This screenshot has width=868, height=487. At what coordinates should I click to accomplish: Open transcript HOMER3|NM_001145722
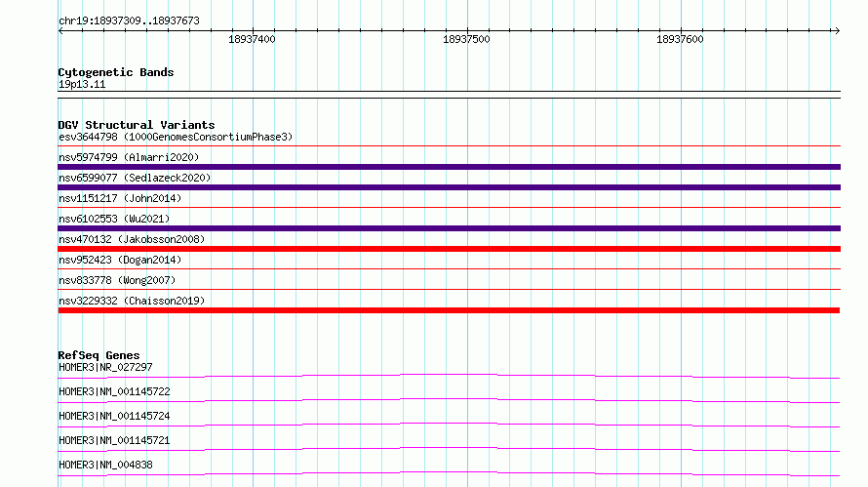(x=114, y=391)
